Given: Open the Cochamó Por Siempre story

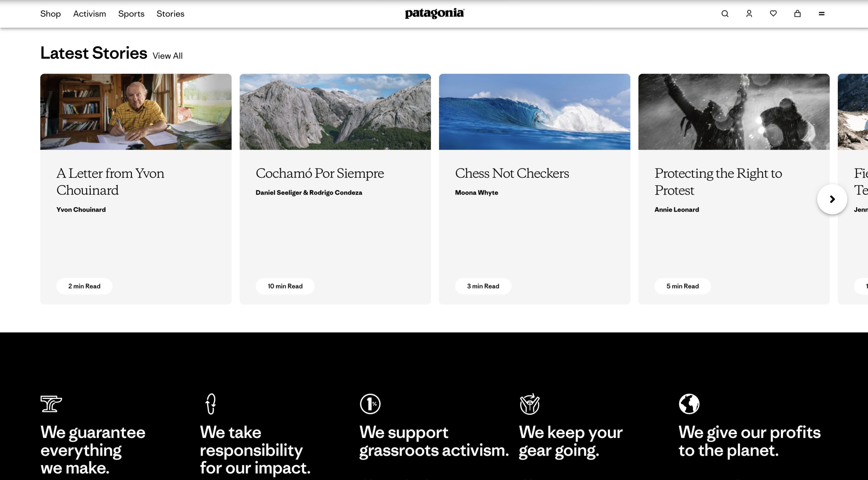Looking at the screenshot, I should (x=320, y=173).
